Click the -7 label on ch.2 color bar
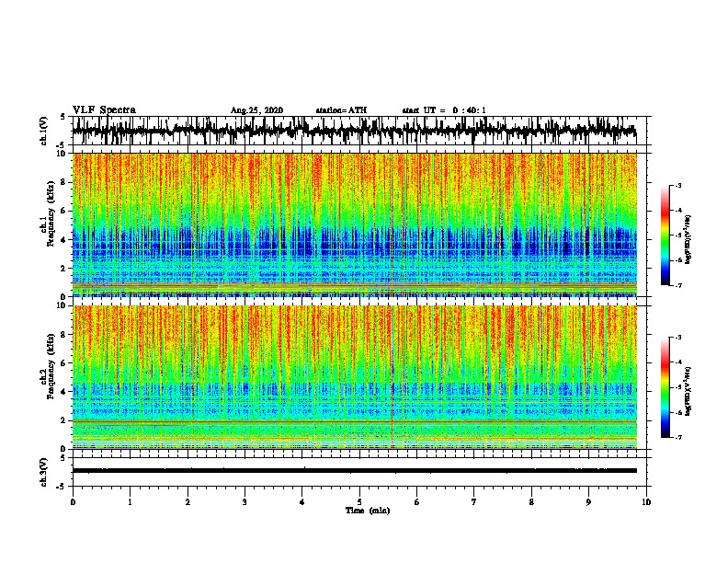 pos(678,438)
